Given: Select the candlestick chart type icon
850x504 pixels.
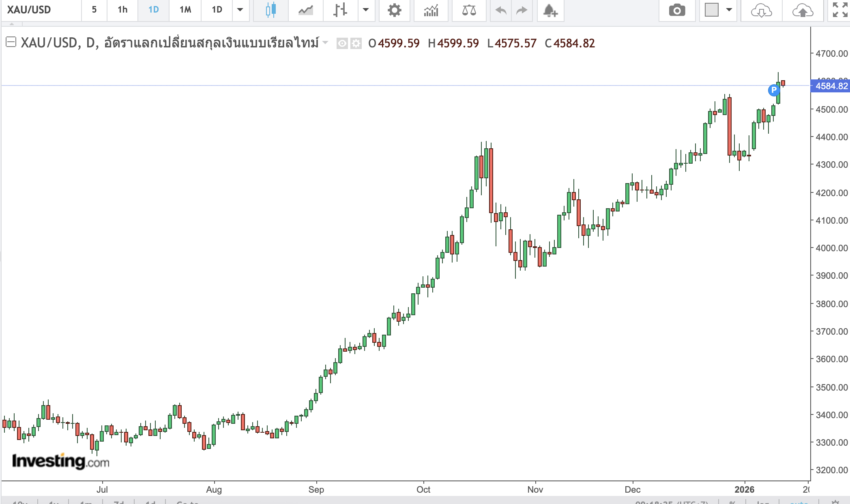Looking at the screenshot, I should point(270,10).
